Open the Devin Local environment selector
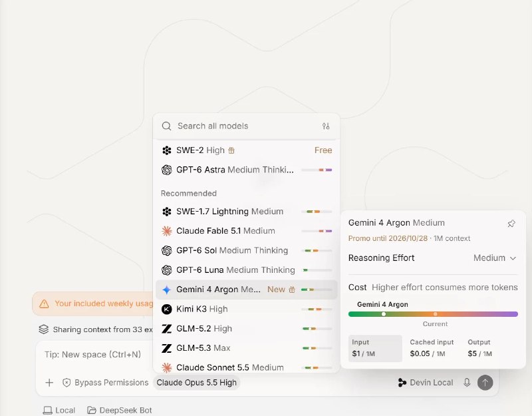532x416 pixels. pyautogui.click(x=426, y=383)
